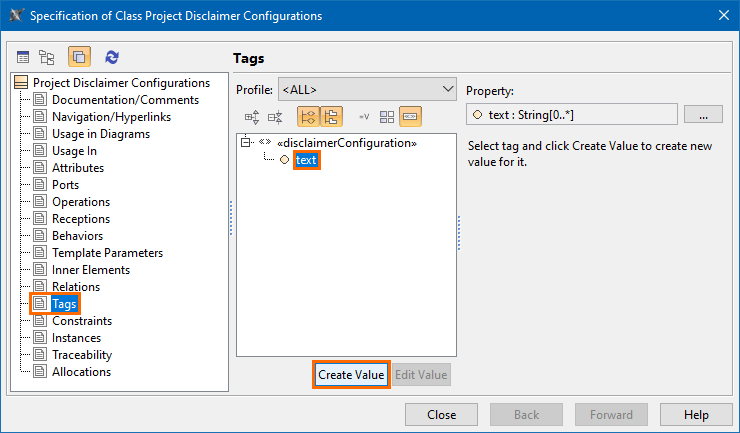Toggle the first highlighted tree-mode button
Screen dimensions: 740x433
(308, 117)
